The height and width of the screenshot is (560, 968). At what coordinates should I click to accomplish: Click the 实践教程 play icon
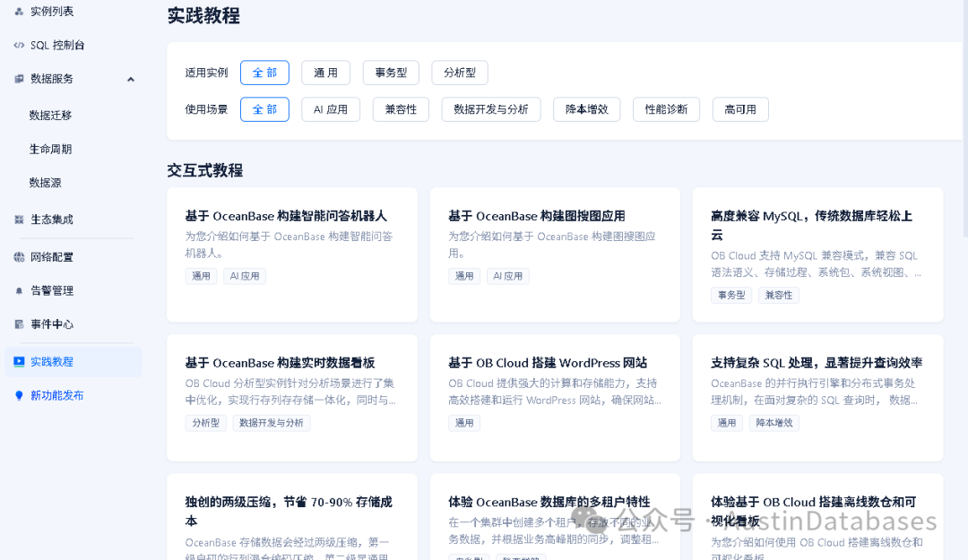click(x=19, y=362)
